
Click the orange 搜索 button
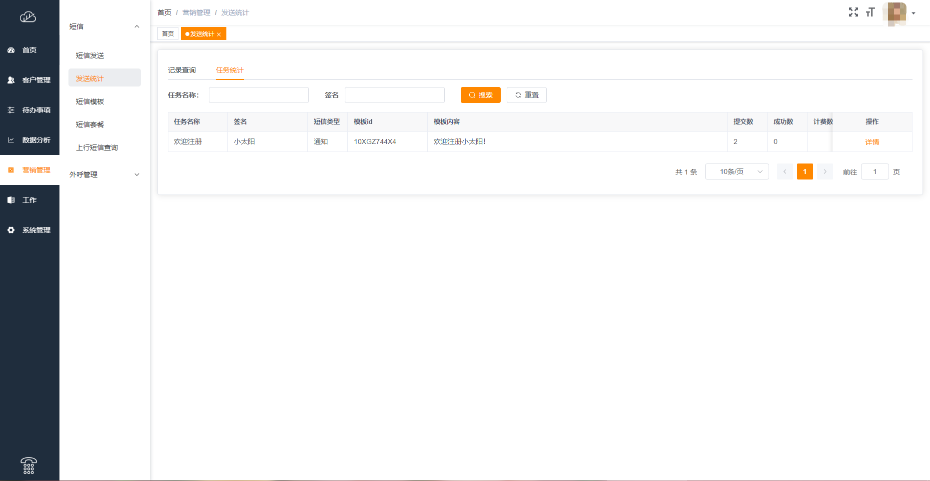click(x=480, y=95)
